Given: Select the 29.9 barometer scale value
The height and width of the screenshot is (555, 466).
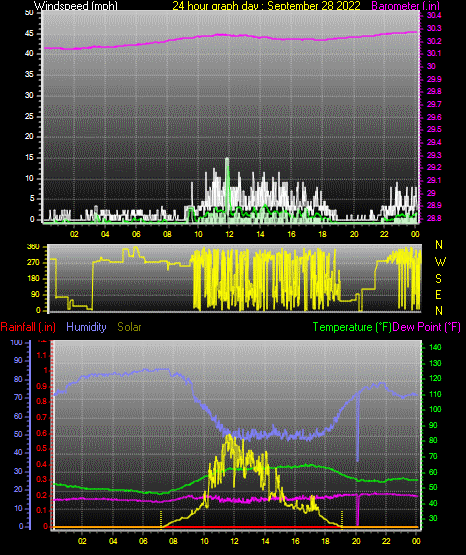Looking at the screenshot, I should point(434,79).
